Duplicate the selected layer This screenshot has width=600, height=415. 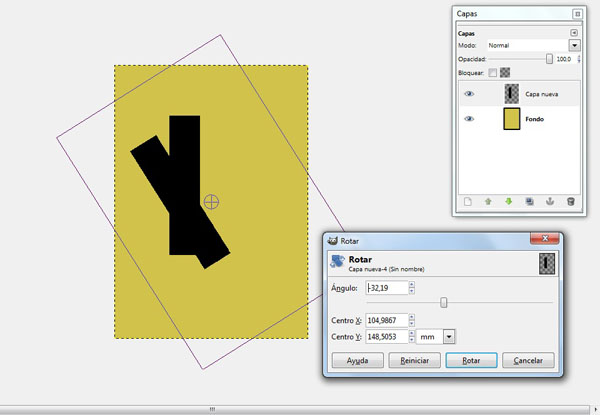(x=529, y=201)
